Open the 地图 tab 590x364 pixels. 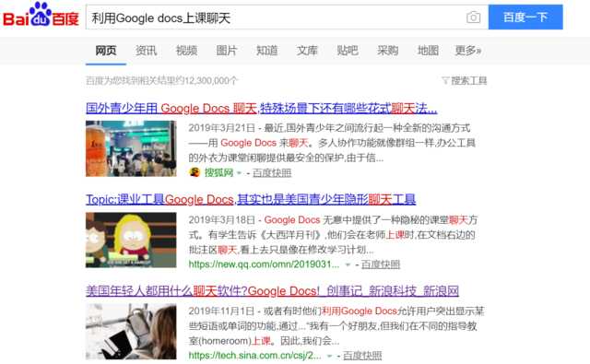pyautogui.click(x=428, y=51)
